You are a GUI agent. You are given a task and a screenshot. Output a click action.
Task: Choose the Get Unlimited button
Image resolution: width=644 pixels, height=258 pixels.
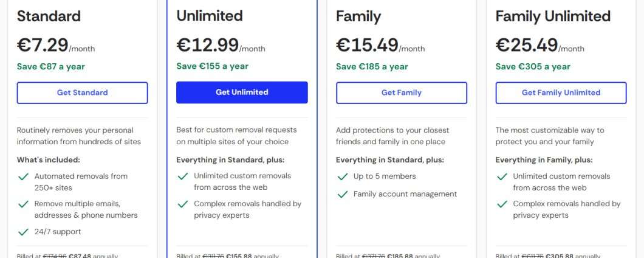point(242,92)
